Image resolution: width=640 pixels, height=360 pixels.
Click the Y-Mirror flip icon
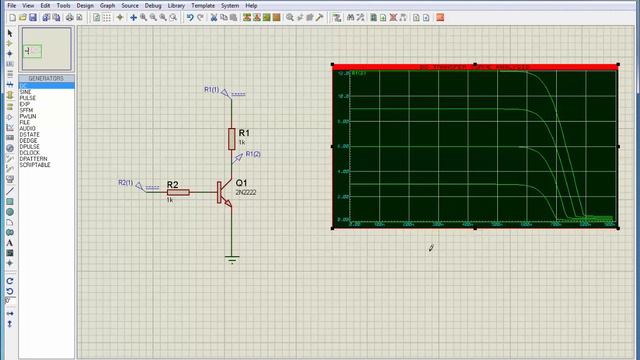tap(10, 324)
